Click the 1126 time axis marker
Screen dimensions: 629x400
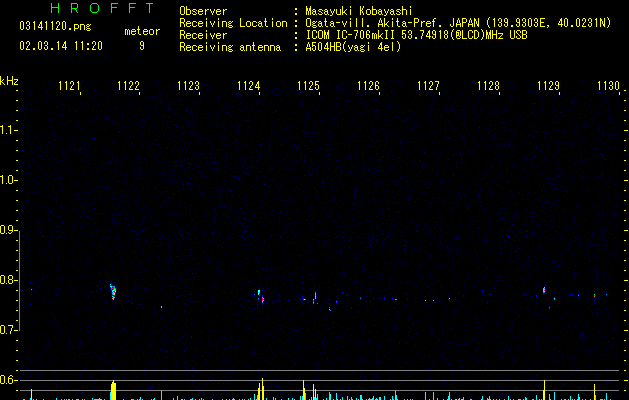coord(368,86)
